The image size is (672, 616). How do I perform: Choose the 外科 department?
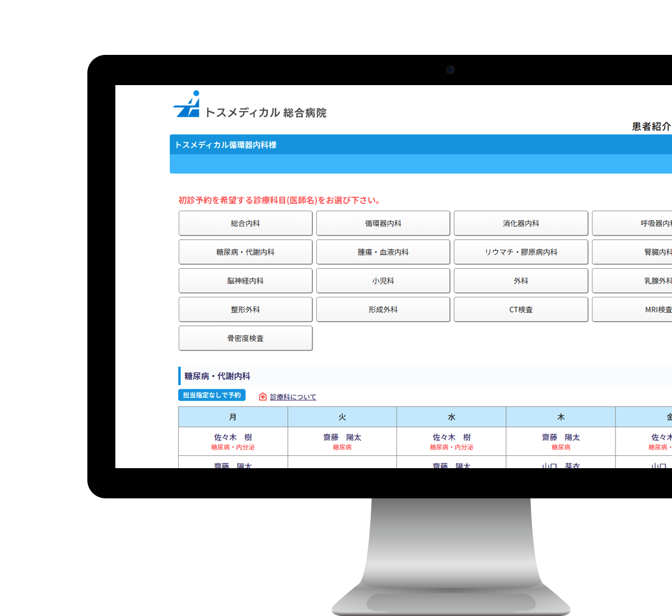521,280
